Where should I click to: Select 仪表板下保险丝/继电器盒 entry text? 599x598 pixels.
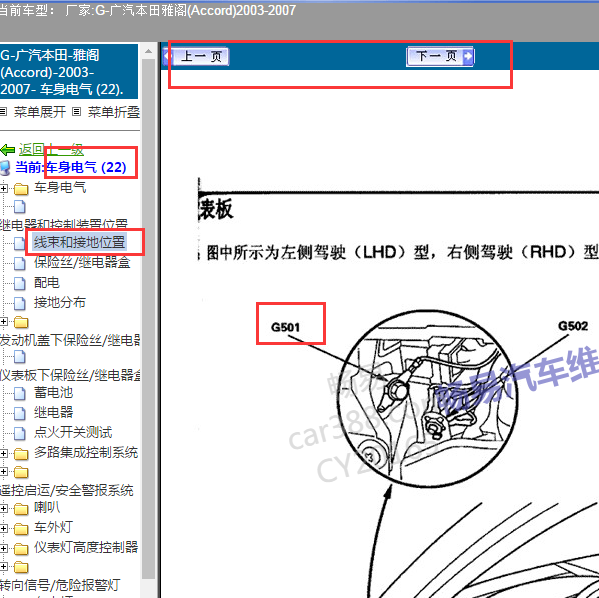point(70,375)
